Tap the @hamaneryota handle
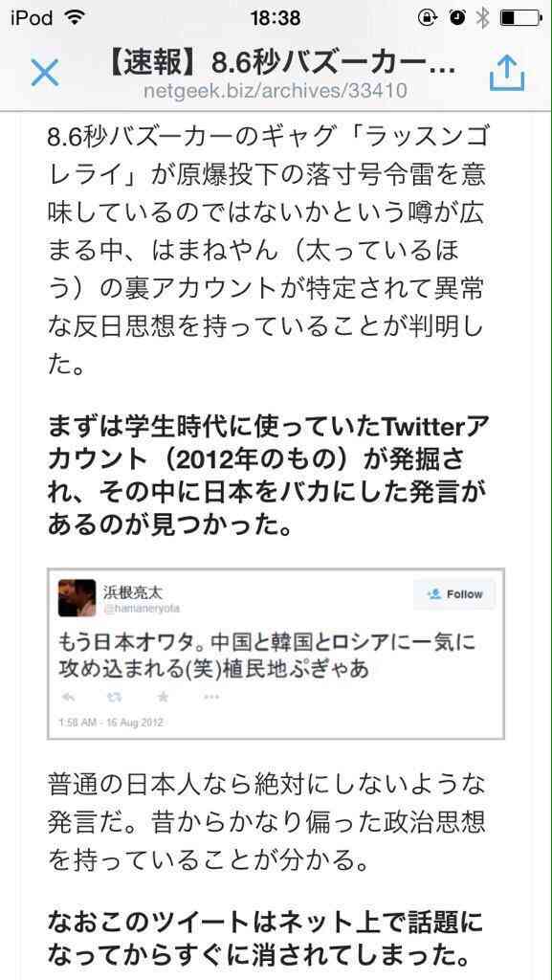Image resolution: width=552 pixels, height=980 pixels. pyautogui.click(x=141, y=609)
